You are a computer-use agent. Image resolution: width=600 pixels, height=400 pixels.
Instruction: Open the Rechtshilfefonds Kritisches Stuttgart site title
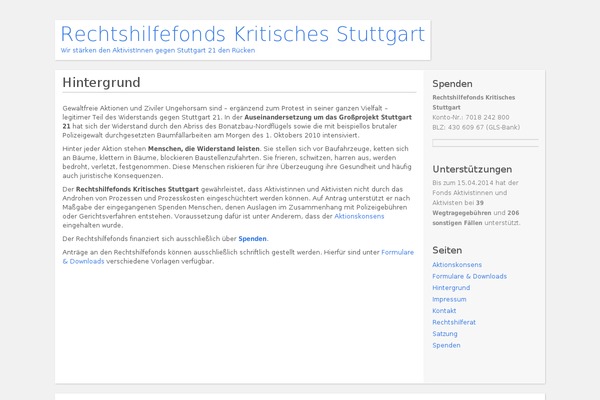[243, 34]
